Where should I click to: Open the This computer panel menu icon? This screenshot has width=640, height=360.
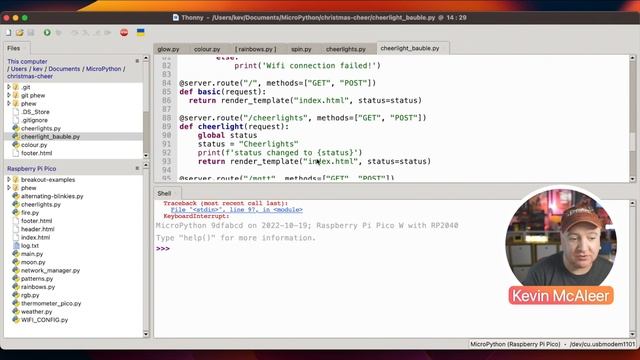(x=137, y=61)
